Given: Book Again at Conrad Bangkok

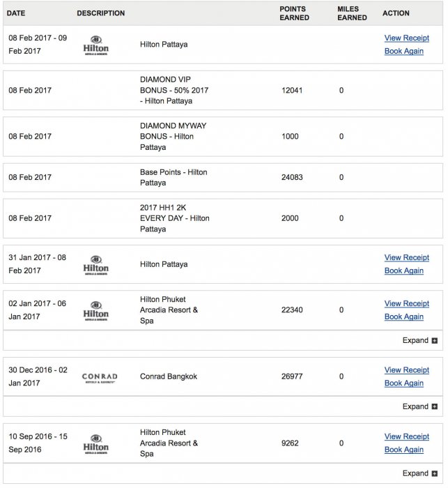Looking at the screenshot, I should 404,383.
